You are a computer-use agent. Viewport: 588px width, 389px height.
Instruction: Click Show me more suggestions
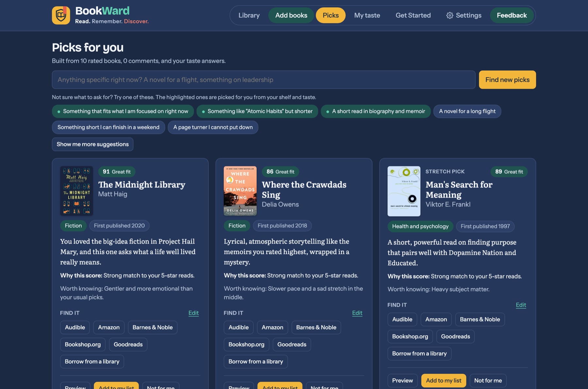(x=92, y=144)
